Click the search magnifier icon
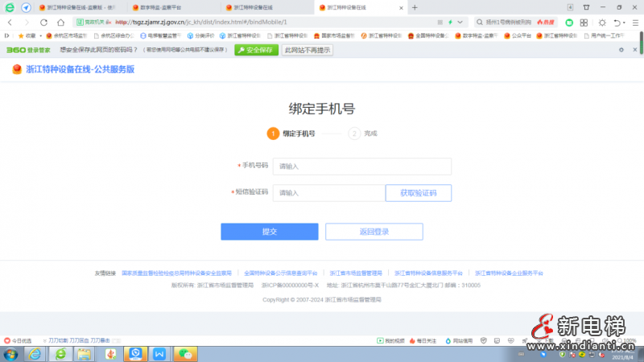 [480, 23]
